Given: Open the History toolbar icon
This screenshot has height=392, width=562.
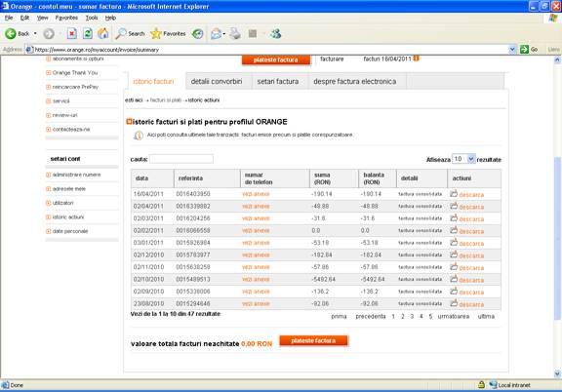Looking at the screenshot, I should click(197, 34).
